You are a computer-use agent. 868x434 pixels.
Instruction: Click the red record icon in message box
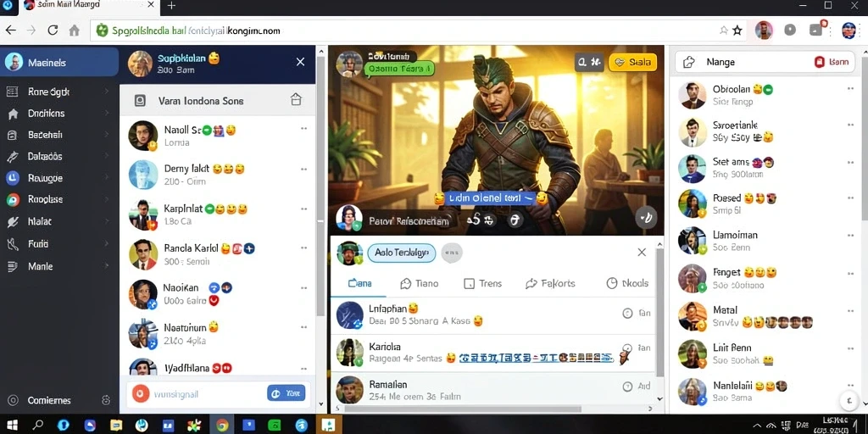coord(141,394)
